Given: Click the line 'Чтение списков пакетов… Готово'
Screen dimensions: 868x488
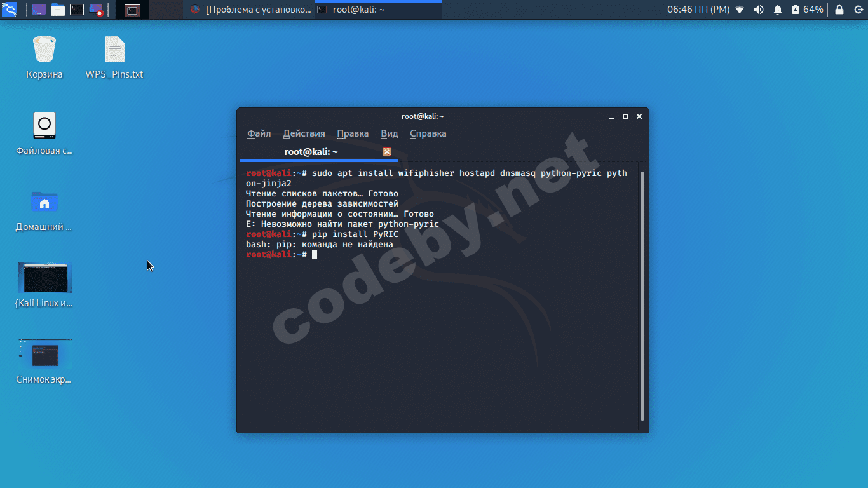Looking at the screenshot, I should [x=322, y=194].
